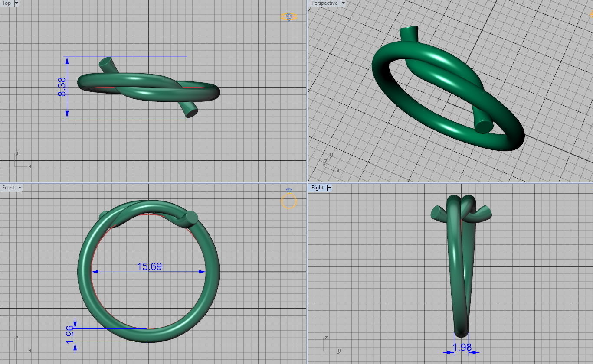
Task: Click the x-z axis indicator in Front viewport
Action: click(x=22, y=344)
